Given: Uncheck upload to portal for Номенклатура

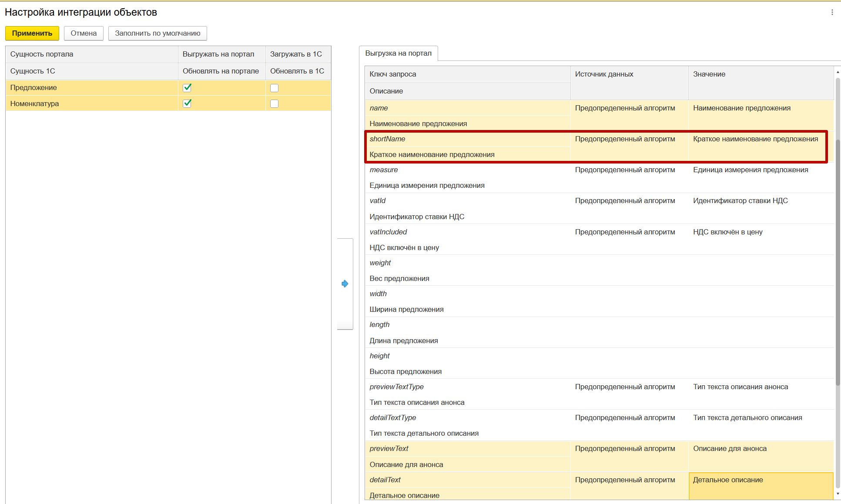Looking at the screenshot, I should 187,103.
